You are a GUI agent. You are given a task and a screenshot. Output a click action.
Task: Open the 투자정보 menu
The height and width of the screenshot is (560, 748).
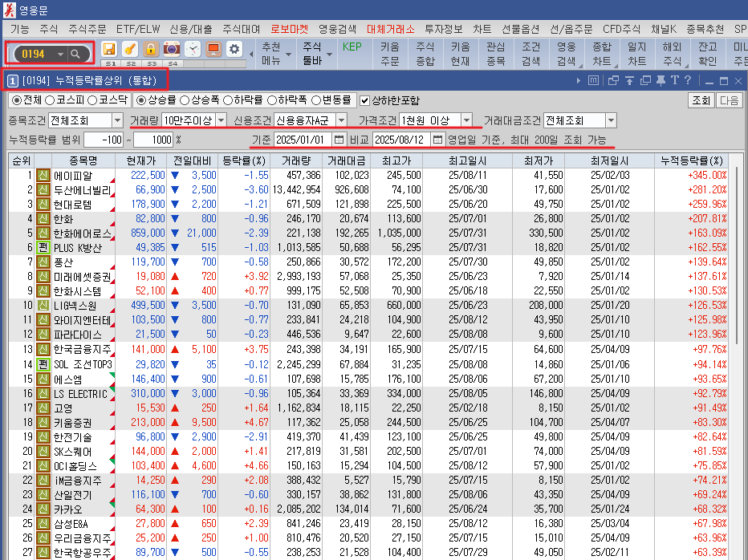(x=444, y=29)
